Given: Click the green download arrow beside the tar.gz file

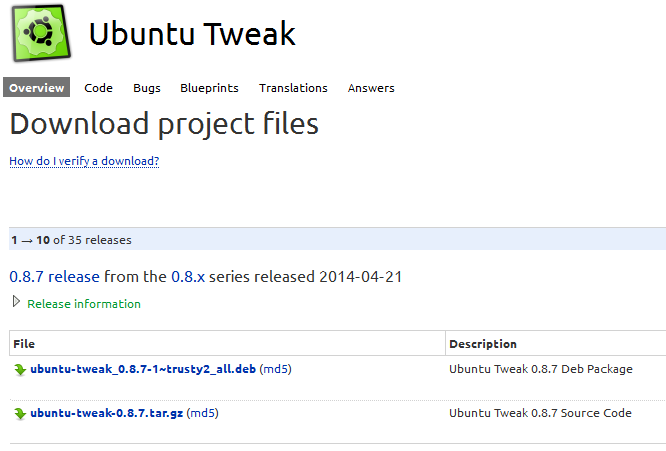Looking at the screenshot, I should click(20, 414).
